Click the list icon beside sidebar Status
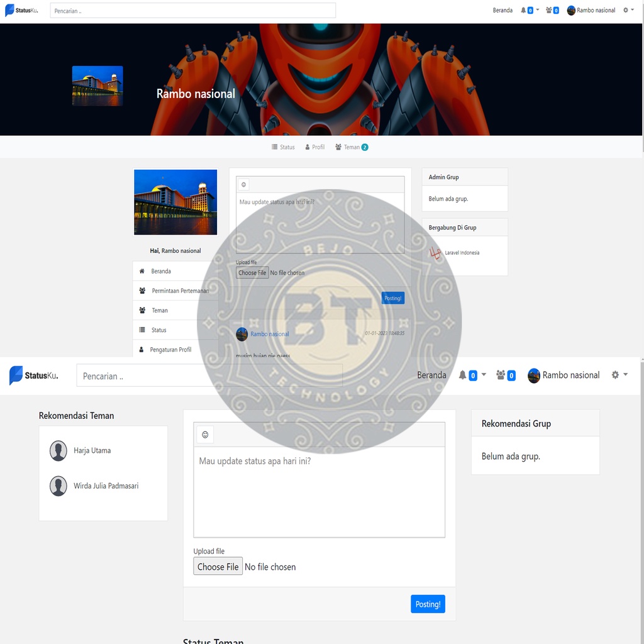644x644 pixels. pyautogui.click(x=142, y=330)
